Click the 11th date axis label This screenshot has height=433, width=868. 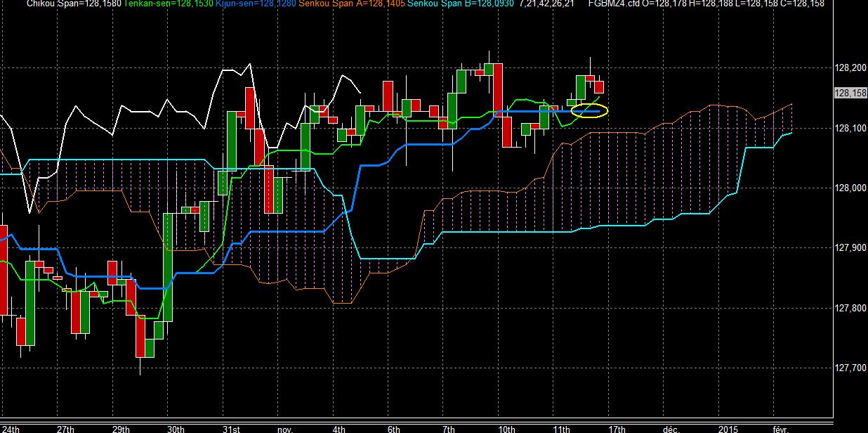coord(561,429)
